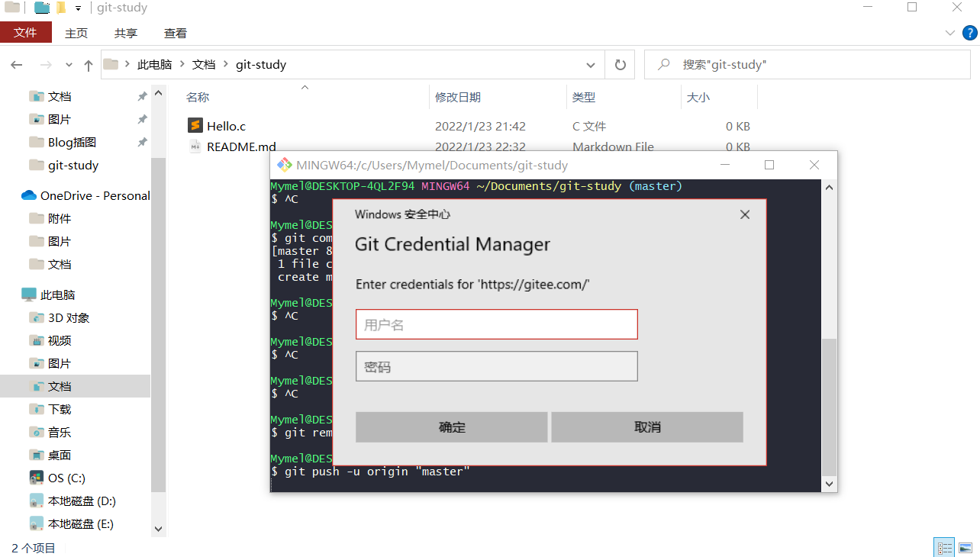Confirm credentials with the 确定 button
This screenshot has height=557, width=980.
[451, 427]
